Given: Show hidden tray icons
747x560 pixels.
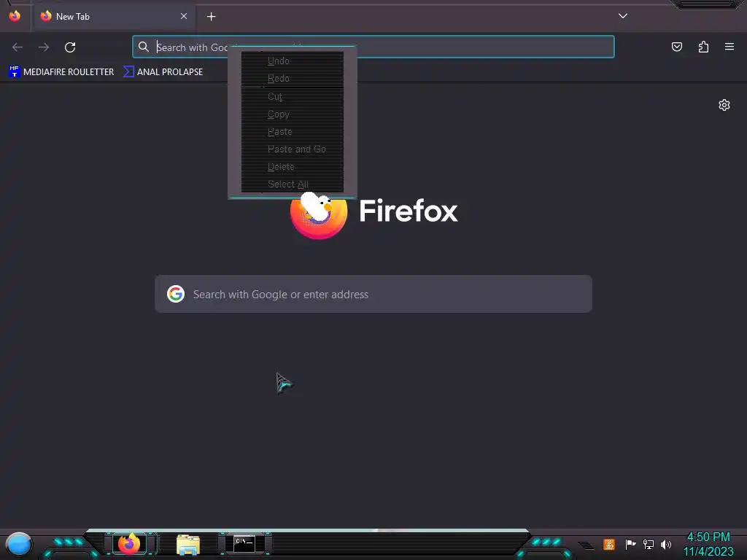Looking at the screenshot, I should point(586,545).
